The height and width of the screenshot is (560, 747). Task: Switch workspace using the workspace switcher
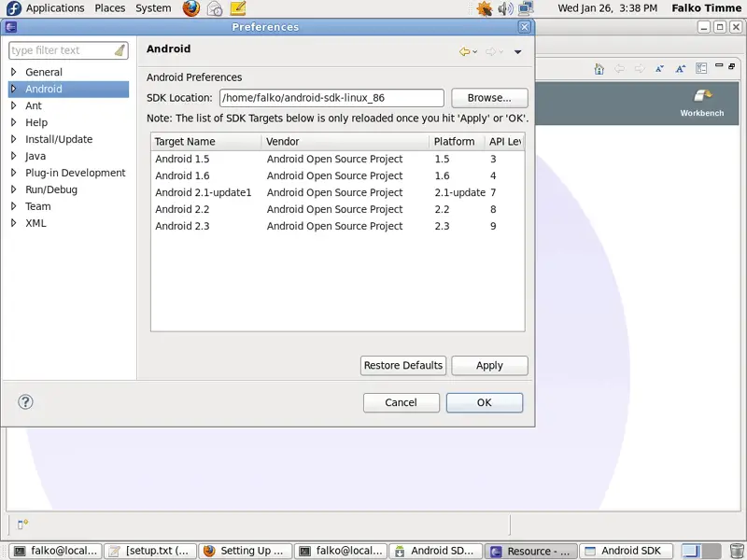pyautogui.click(x=700, y=551)
